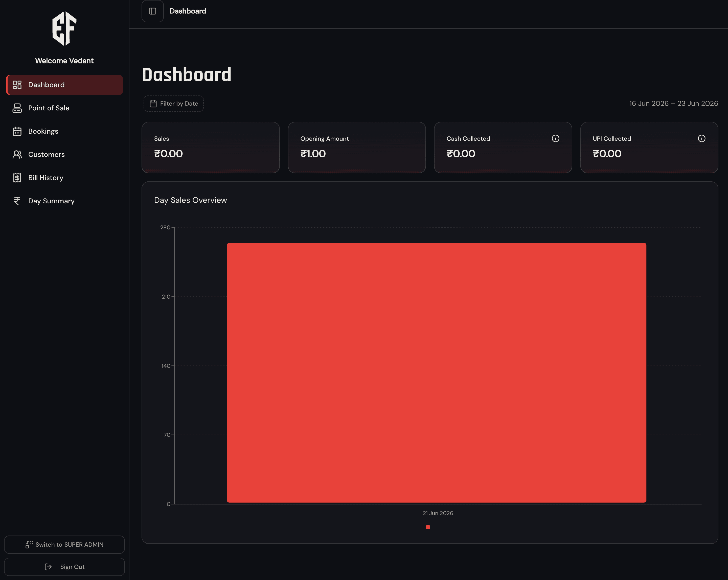Click the calendar icon in Filter by Date
Screen dimensions: 728x580
(x=153, y=104)
